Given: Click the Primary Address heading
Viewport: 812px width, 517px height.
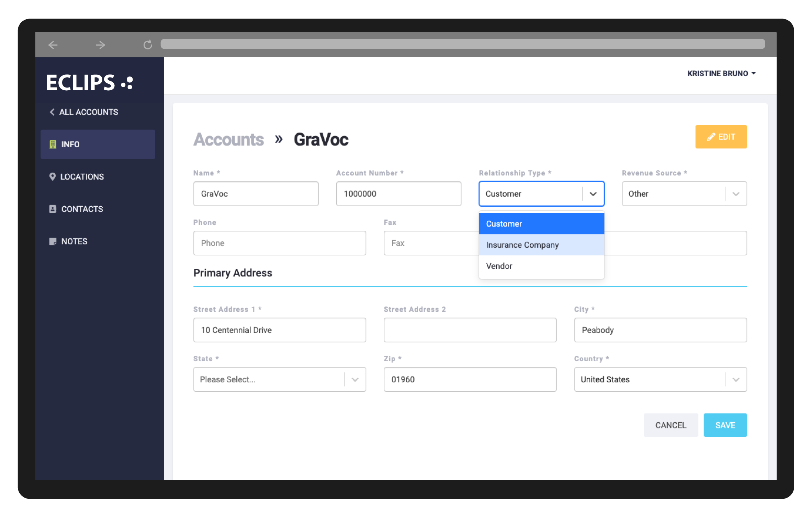Looking at the screenshot, I should click(233, 273).
